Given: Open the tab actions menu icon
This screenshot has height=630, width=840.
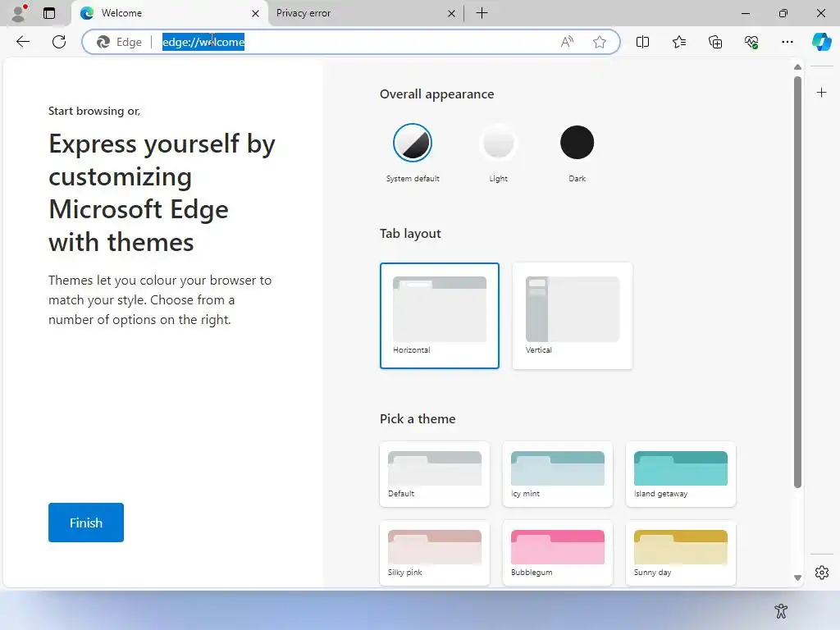Looking at the screenshot, I should [49, 13].
